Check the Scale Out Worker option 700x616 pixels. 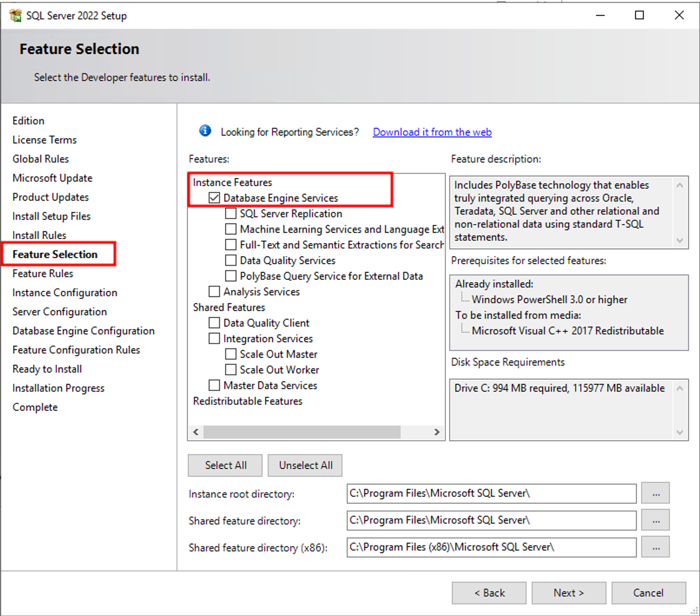[x=231, y=370]
